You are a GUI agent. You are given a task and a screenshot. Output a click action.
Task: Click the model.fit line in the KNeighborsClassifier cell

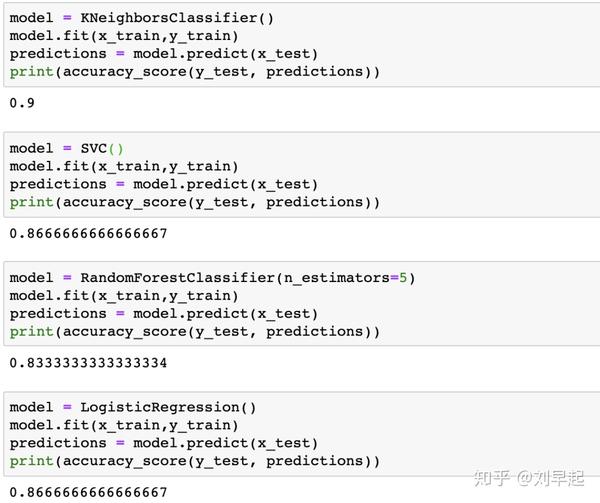pos(124,36)
